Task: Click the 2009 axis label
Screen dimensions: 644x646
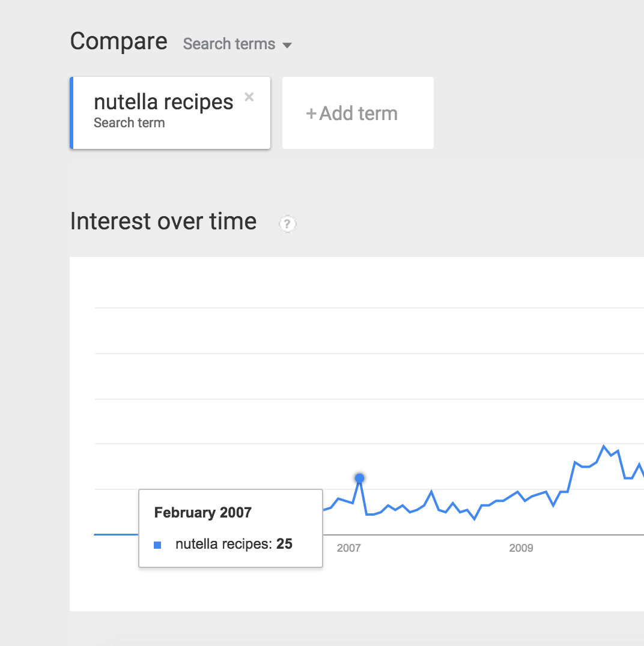Action: point(521,548)
